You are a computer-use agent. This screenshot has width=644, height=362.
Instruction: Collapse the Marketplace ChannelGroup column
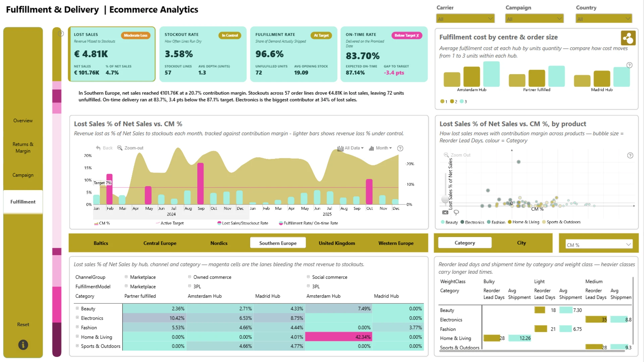[126, 277]
